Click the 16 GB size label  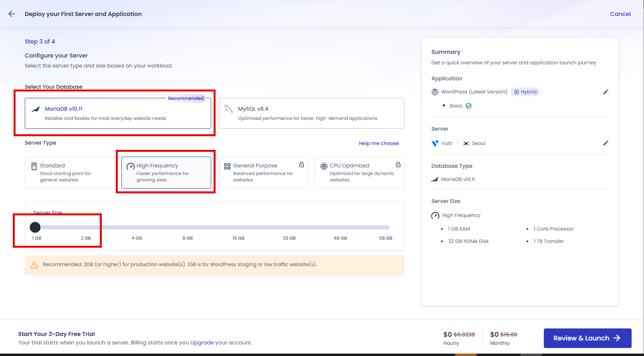coord(238,238)
